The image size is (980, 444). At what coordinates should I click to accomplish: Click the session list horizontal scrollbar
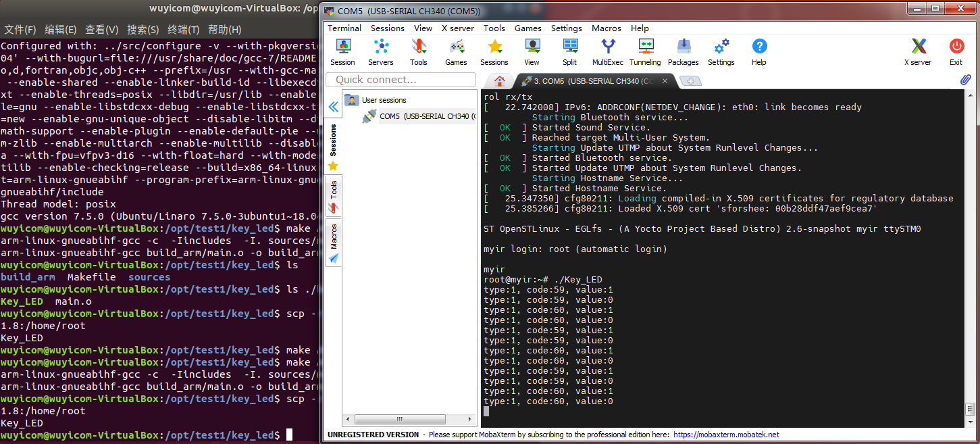(x=401, y=420)
